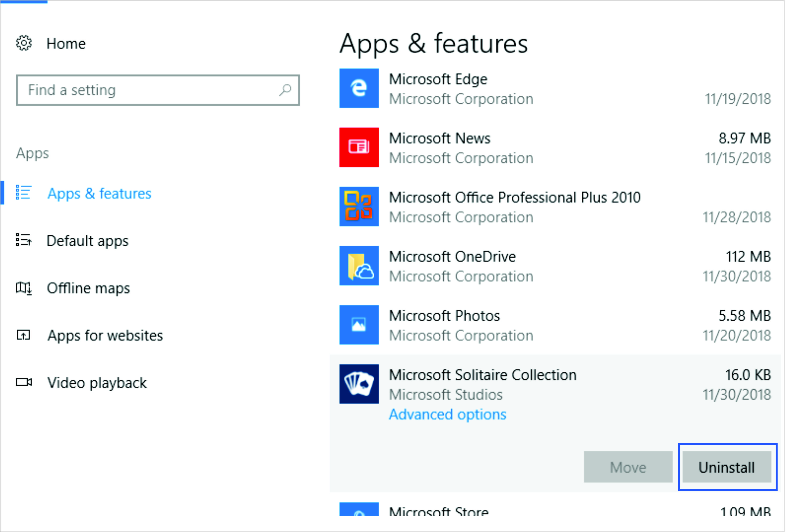Open Apps for websites section
Viewport: 799px width, 532px height.
(x=105, y=336)
